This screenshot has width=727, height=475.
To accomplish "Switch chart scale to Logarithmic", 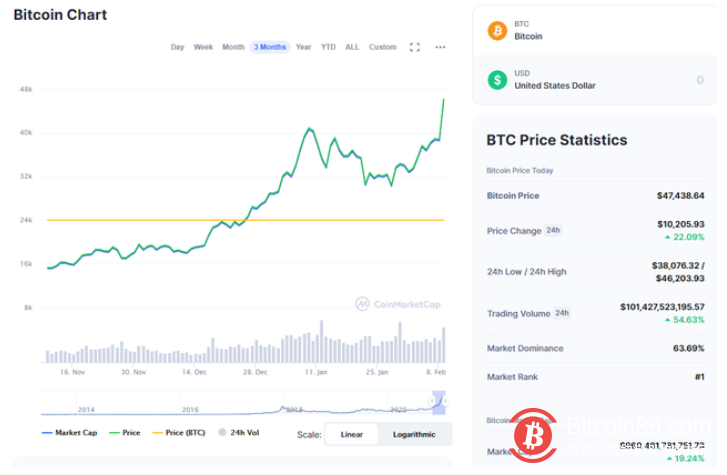I will (413, 434).
